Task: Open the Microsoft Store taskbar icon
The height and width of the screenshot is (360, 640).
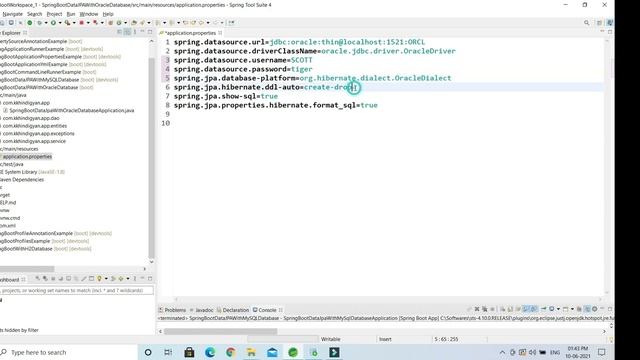Action: click(189, 352)
